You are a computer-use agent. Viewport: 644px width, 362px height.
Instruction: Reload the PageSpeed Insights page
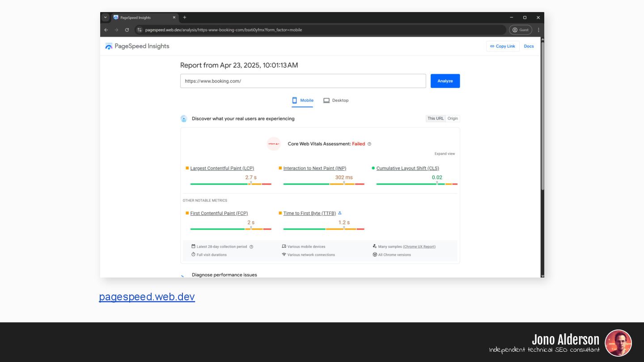127,30
